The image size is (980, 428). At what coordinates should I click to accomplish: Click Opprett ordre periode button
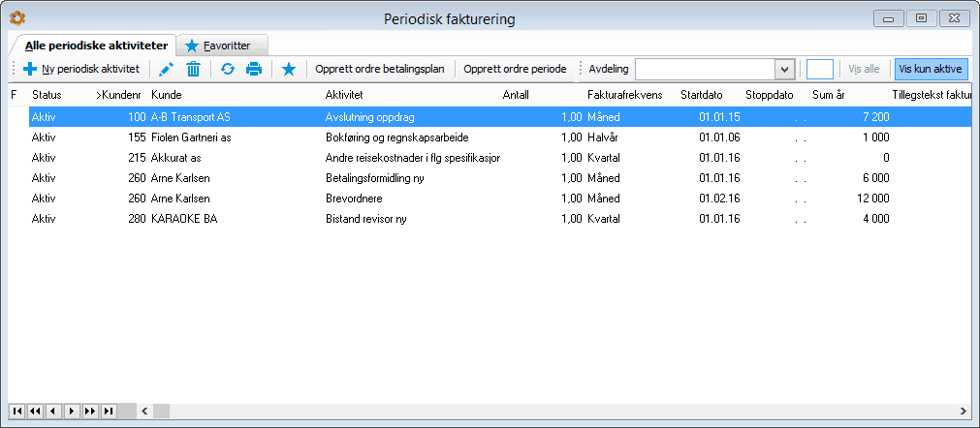coord(515,70)
